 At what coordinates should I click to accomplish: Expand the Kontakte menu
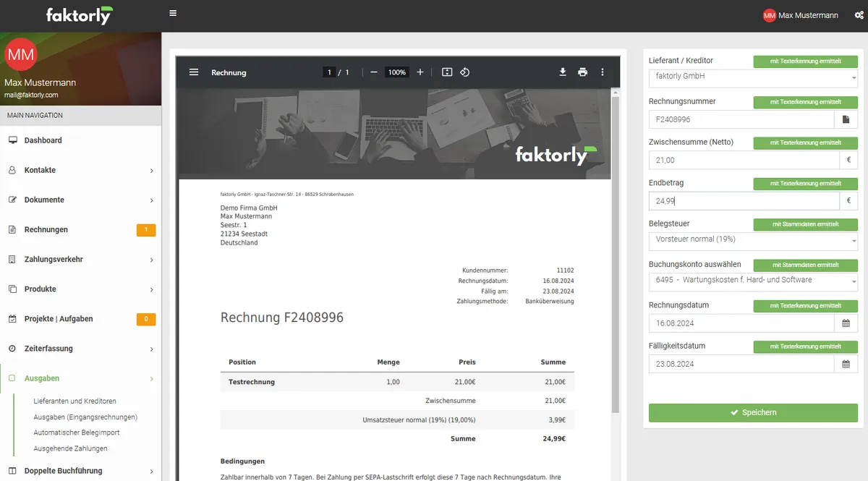point(80,170)
